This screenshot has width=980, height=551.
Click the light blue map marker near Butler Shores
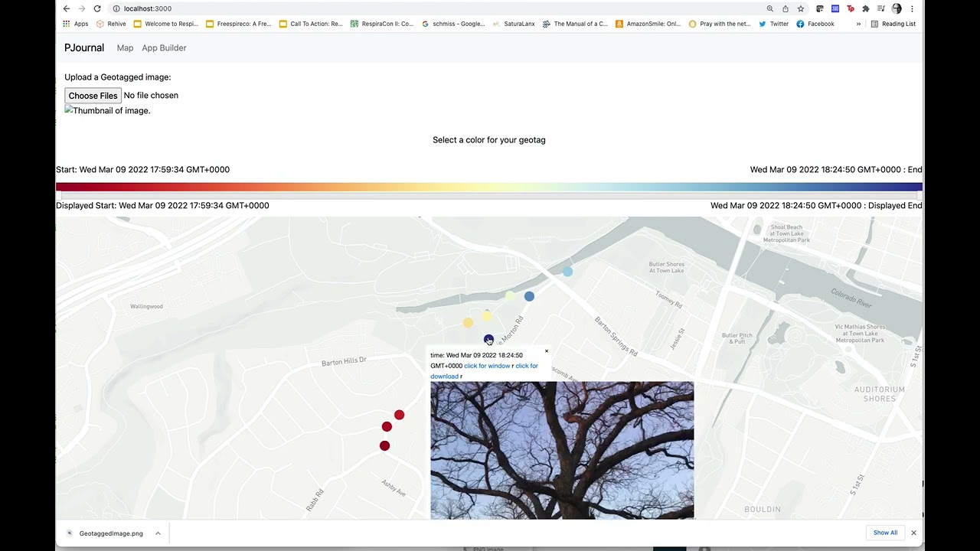click(567, 272)
